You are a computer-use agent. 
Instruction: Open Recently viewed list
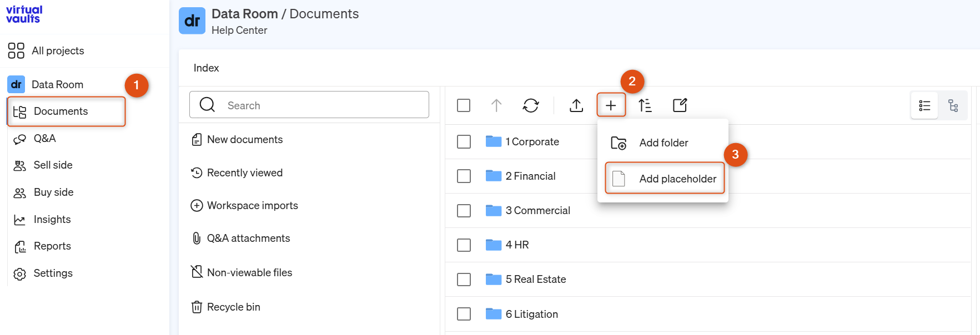pyautogui.click(x=245, y=173)
